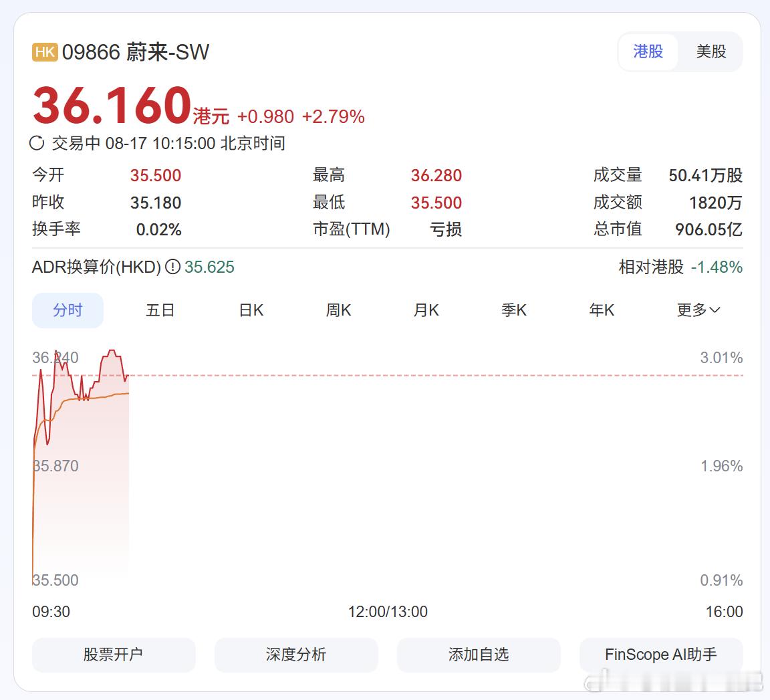Switch to 美股 market toggle
Image resolution: width=770 pixels, height=700 pixels.
point(711,51)
